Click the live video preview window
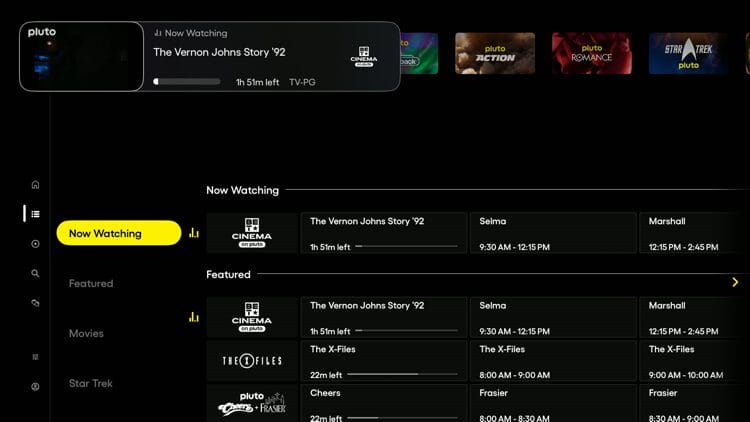The image size is (750, 422). click(81, 56)
